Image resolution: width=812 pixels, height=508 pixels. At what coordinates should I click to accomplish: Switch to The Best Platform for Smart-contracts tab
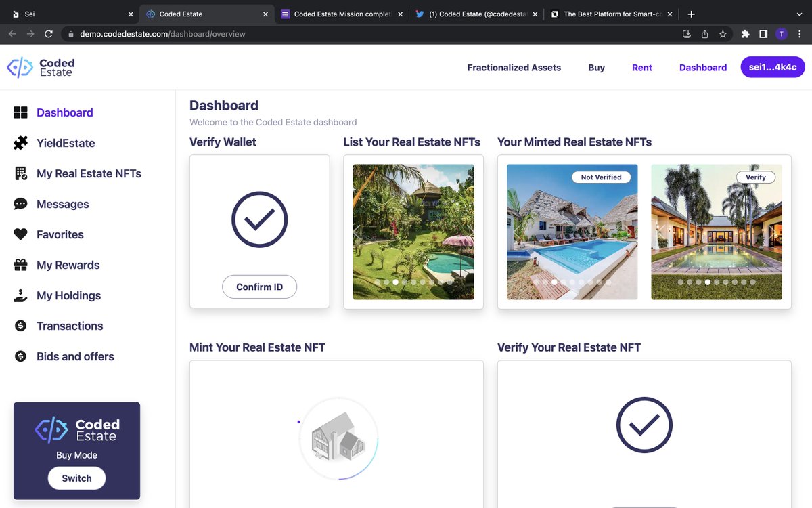(x=612, y=14)
